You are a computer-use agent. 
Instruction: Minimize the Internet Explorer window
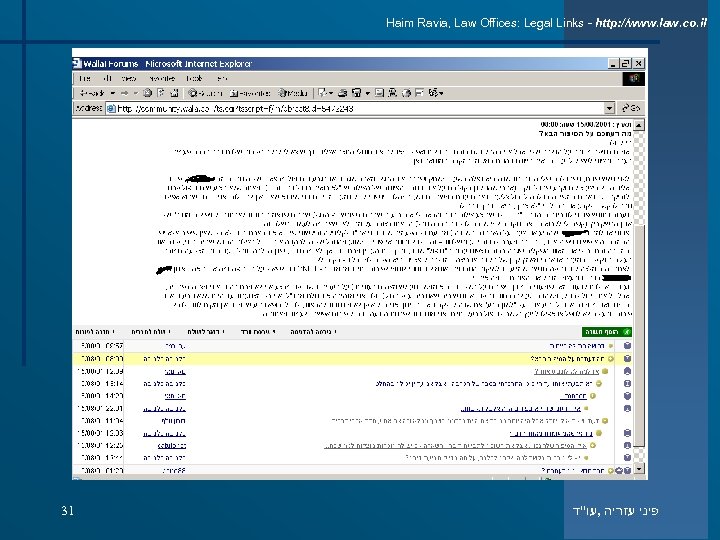tap(613, 64)
